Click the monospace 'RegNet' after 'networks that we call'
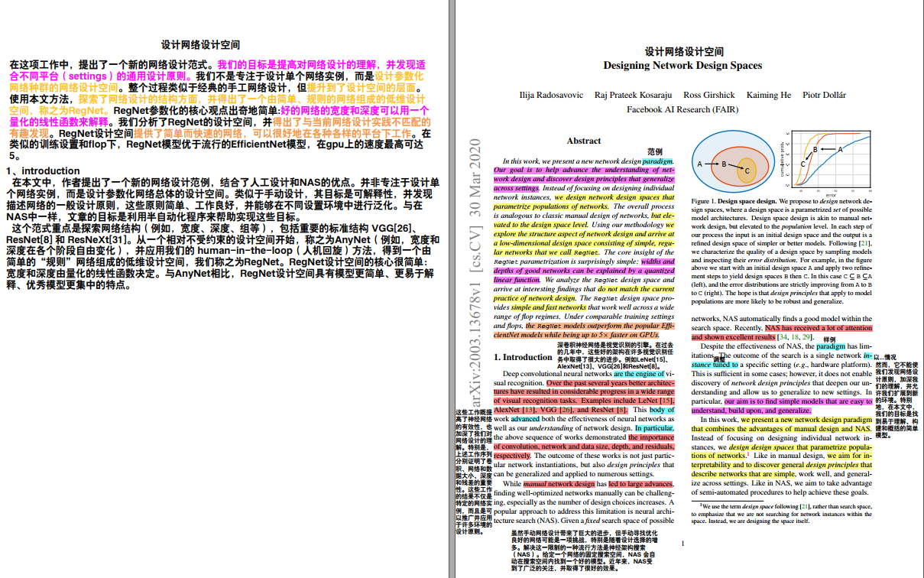Screen dimensions: 924x578 tap(585, 252)
